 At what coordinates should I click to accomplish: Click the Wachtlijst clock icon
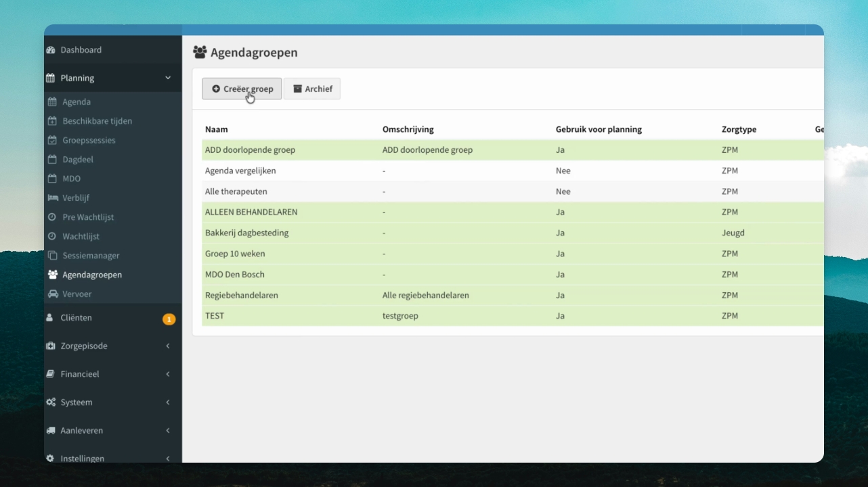click(53, 237)
